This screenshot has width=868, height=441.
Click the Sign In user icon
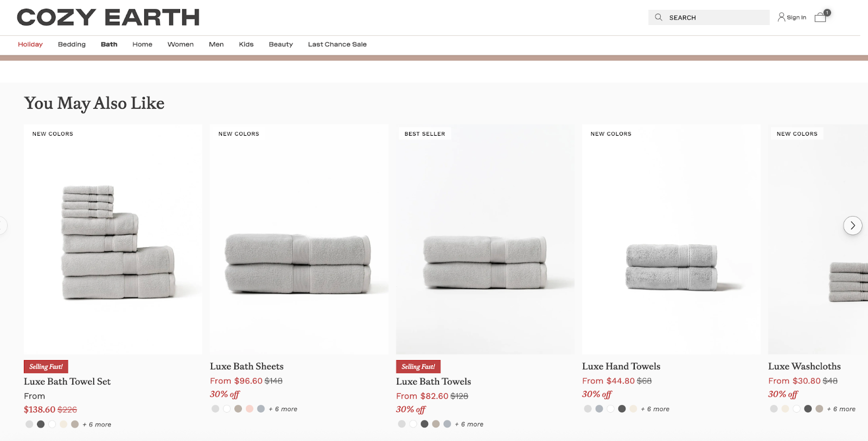point(781,17)
